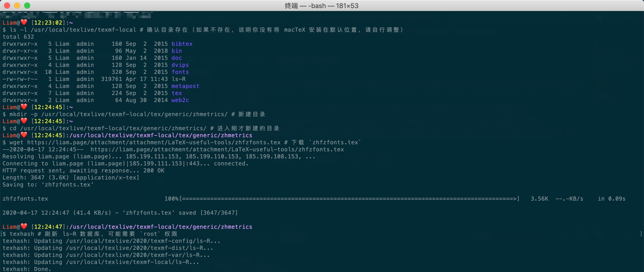The width and height of the screenshot is (644, 272).
Task: Select the web2c directory in listing
Action: point(180,100)
